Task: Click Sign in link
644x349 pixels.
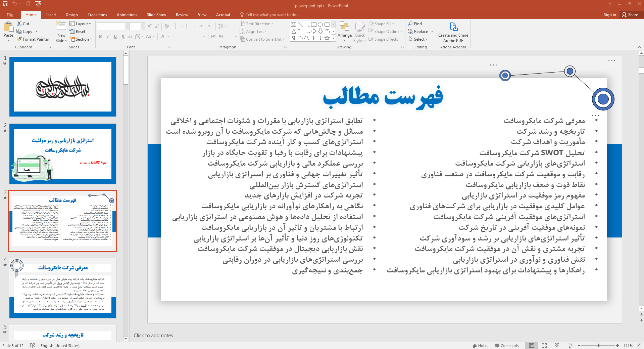Action: click(x=610, y=15)
